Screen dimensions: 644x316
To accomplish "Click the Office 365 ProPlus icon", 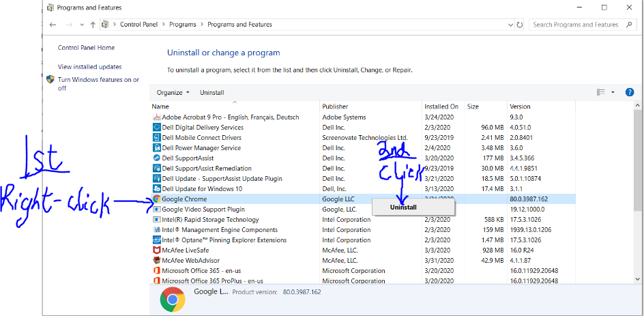I will click(x=156, y=281).
